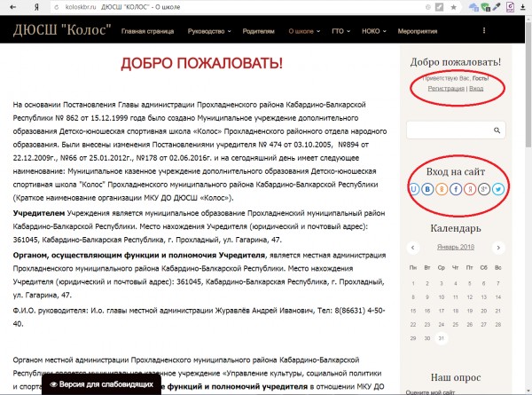The height and width of the screenshot is (395, 532).
Task: Expand the НОКО menu
Action: 374,31
